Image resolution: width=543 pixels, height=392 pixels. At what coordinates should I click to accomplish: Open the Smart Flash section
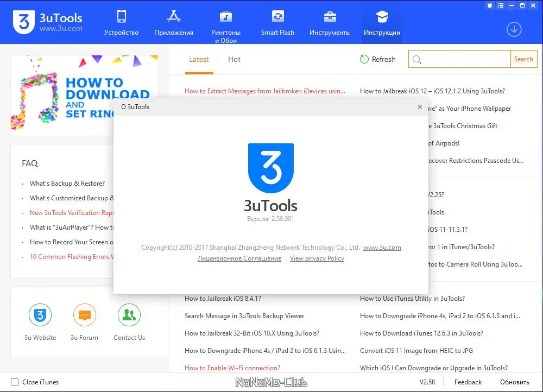[x=277, y=23]
